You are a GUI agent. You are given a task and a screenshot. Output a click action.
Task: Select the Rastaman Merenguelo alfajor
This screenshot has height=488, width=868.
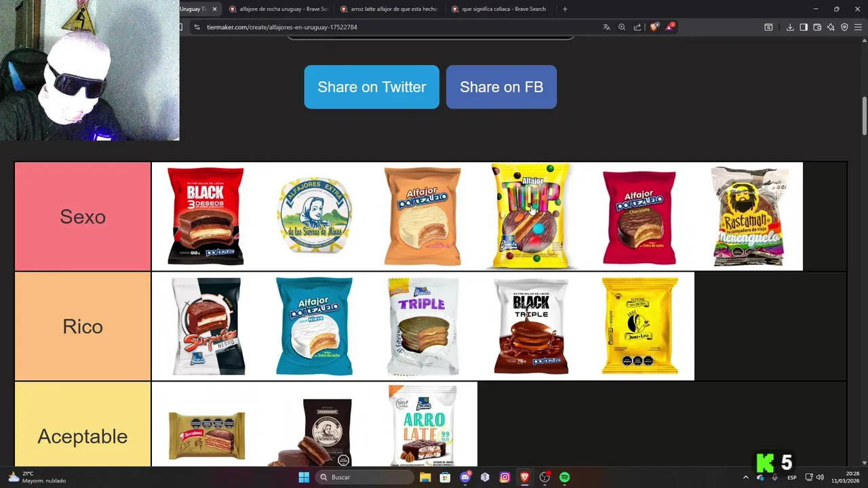pos(749,216)
